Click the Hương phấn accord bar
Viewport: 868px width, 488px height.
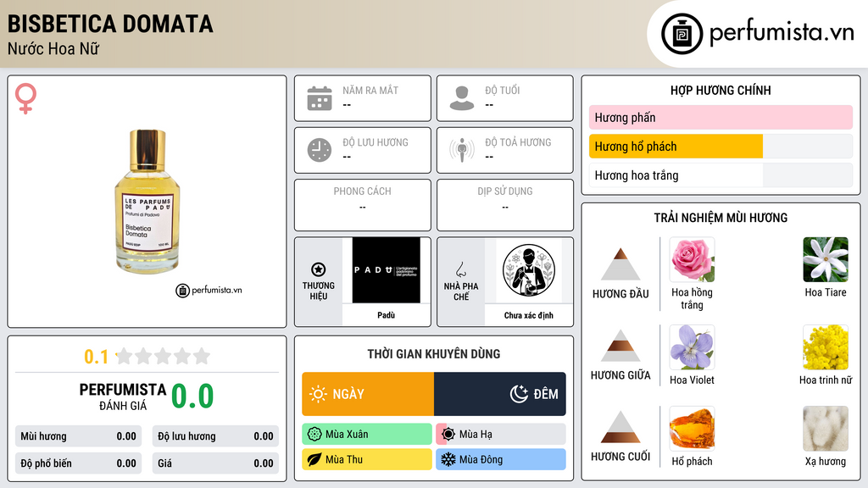[x=721, y=117]
